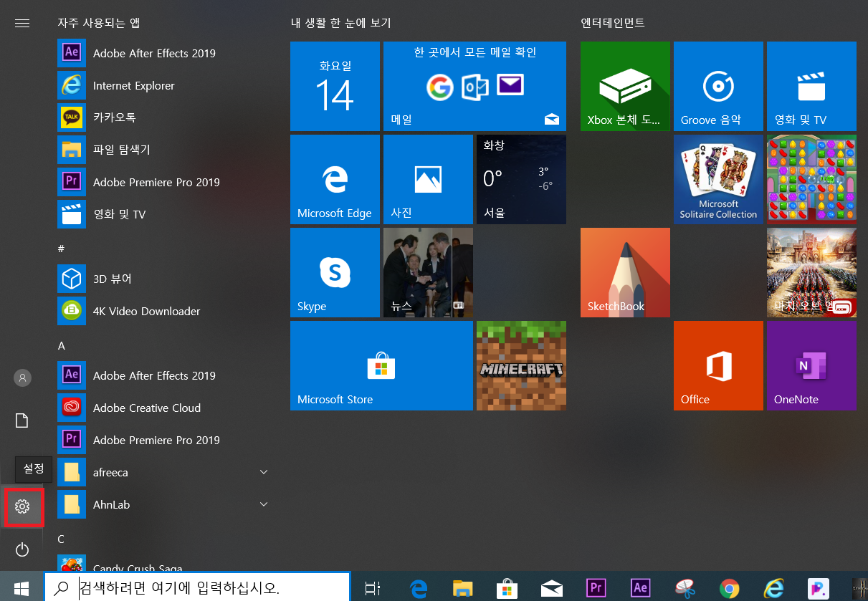This screenshot has height=601, width=868.
Task: Jump to letter A group header
Action: click(x=62, y=345)
